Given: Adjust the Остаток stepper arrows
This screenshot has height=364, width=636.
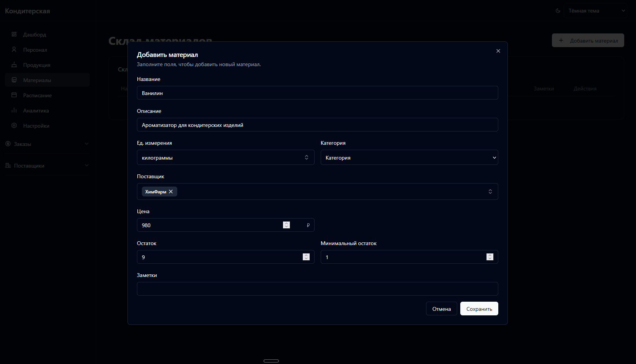Looking at the screenshot, I should 306,257.
